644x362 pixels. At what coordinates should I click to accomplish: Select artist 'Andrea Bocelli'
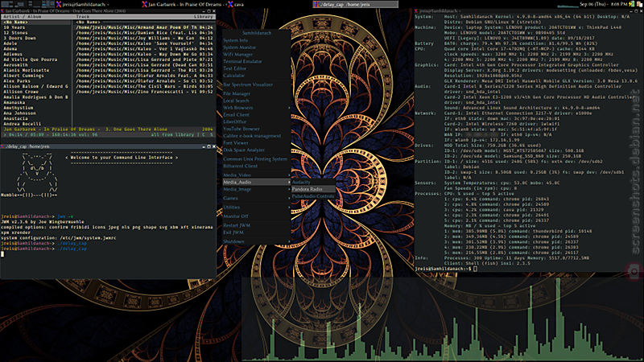pos(36,124)
